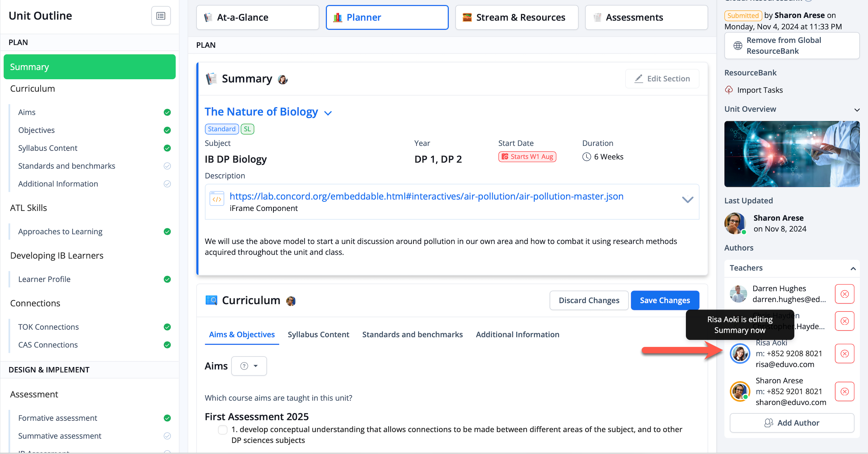Viewport: 868px width, 454px height.
Task: Click the Add Author button
Action: (x=791, y=423)
